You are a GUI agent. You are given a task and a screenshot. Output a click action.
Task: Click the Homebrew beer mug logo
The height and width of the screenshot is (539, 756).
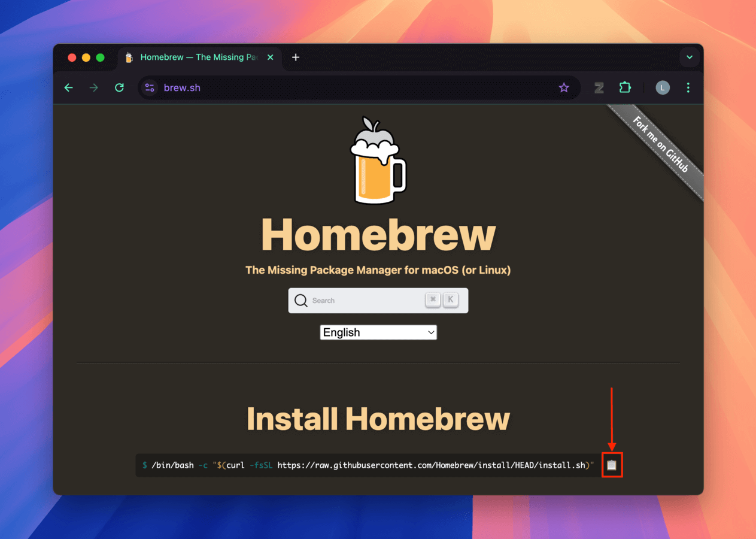click(378, 161)
